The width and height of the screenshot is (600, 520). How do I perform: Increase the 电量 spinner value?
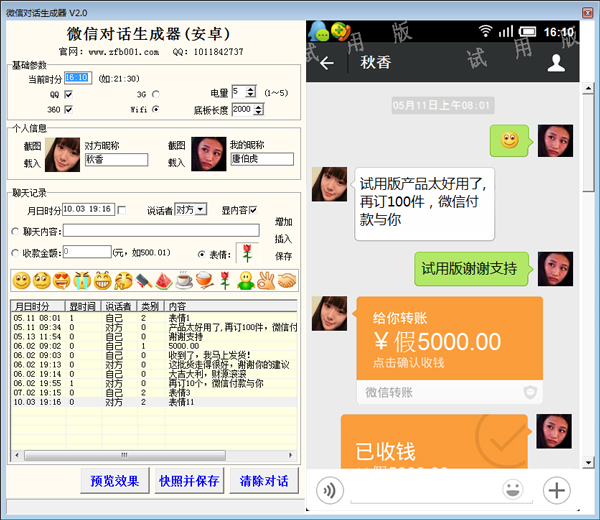point(251,89)
